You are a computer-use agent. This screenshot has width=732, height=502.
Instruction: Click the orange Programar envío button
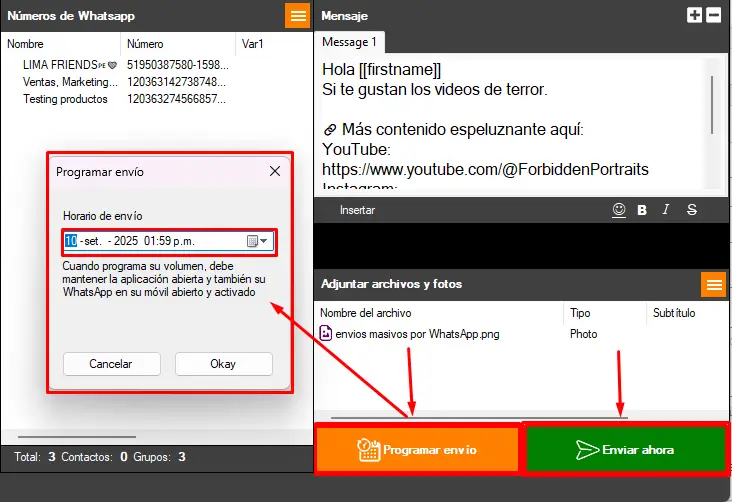[418, 450]
